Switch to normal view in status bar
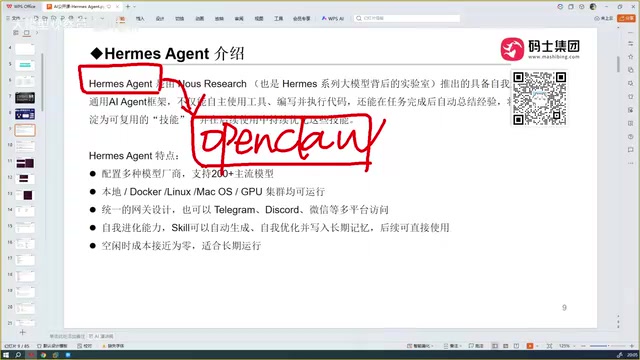Screen dimensions: 640x360 pos(495,346)
